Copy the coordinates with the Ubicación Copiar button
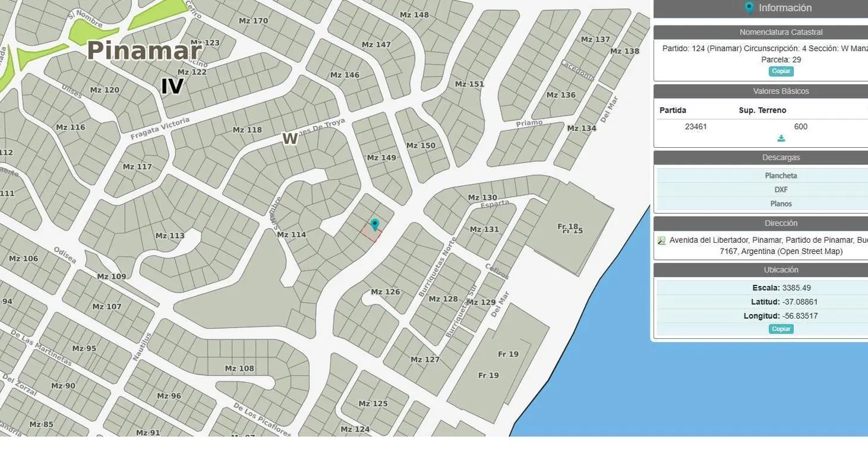Screen dimensions: 868x454 click(781, 329)
